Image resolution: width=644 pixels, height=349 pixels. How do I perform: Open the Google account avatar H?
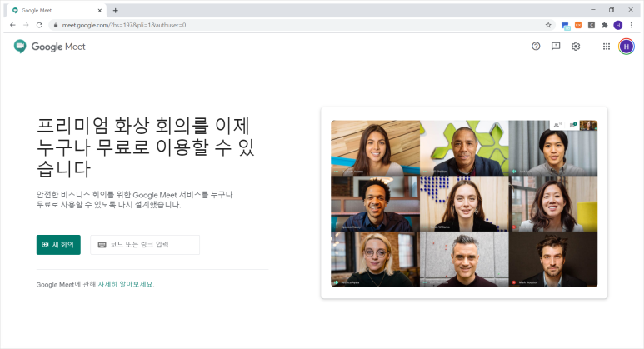click(x=627, y=47)
